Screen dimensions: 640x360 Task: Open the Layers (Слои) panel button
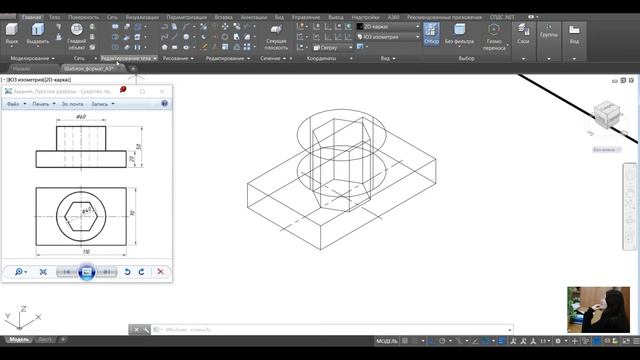click(523, 33)
